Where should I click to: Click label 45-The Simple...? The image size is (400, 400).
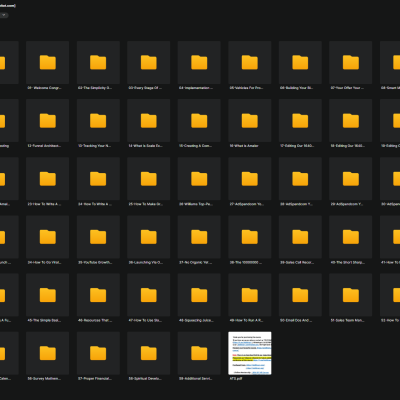pos(44,320)
